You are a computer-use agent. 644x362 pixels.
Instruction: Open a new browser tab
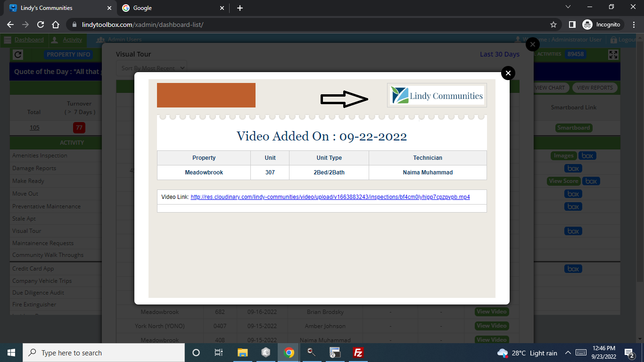click(240, 8)
